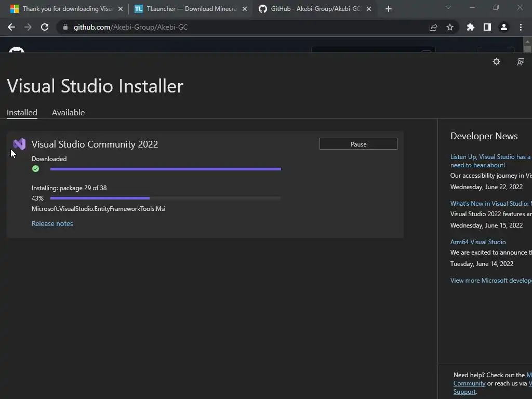Click the browser back arrow

(x=11, y=27)
